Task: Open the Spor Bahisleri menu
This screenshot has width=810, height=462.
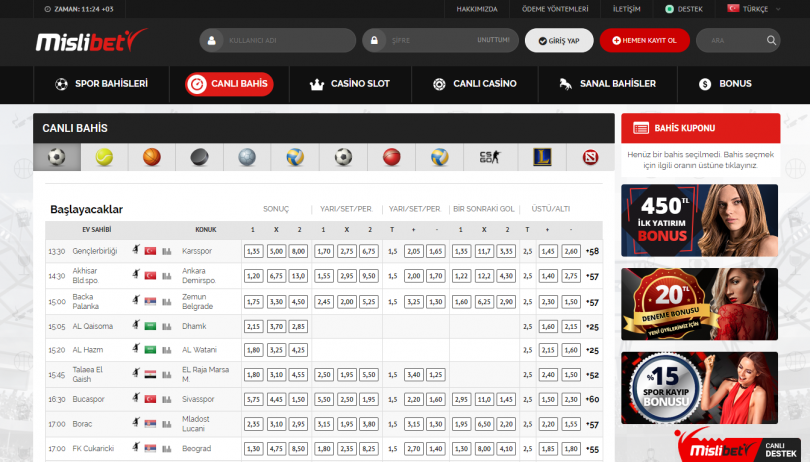Action: pyautogui.click(x=101, y=84)
